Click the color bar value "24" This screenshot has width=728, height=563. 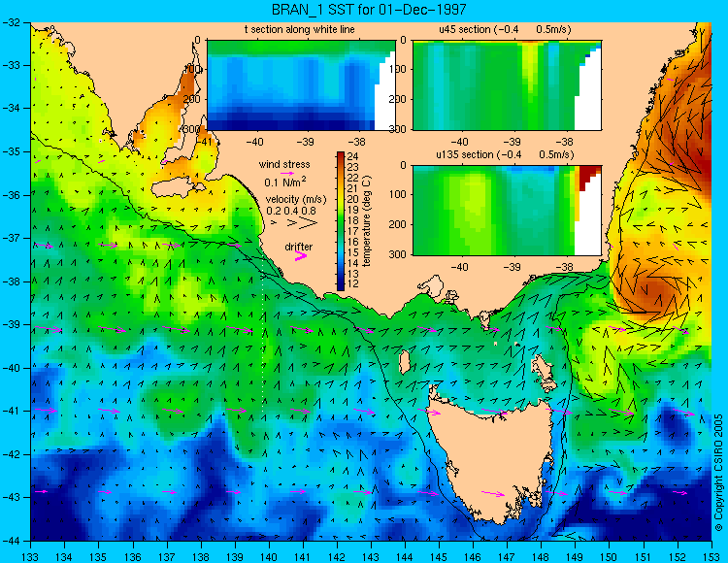[x=353, y=157]
